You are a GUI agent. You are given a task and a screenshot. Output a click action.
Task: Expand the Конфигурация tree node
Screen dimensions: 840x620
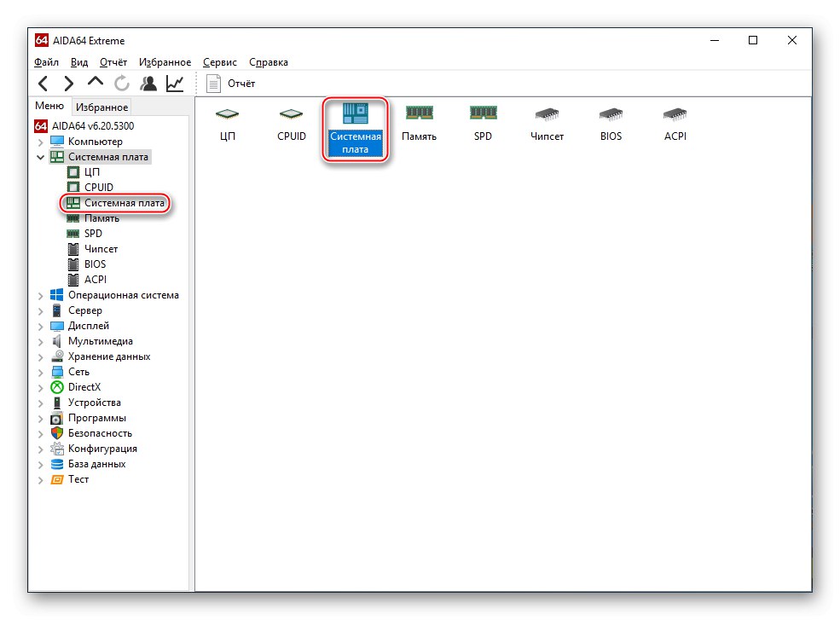(x=40, y=449)
